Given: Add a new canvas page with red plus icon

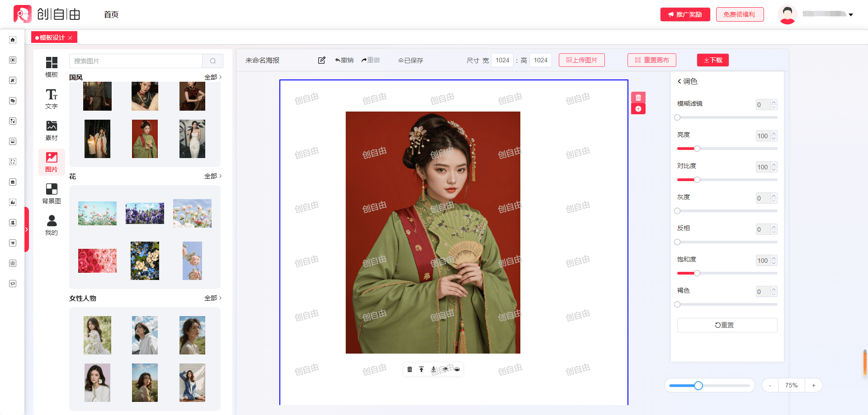Looking at the screenshot, I should (638, 109).
